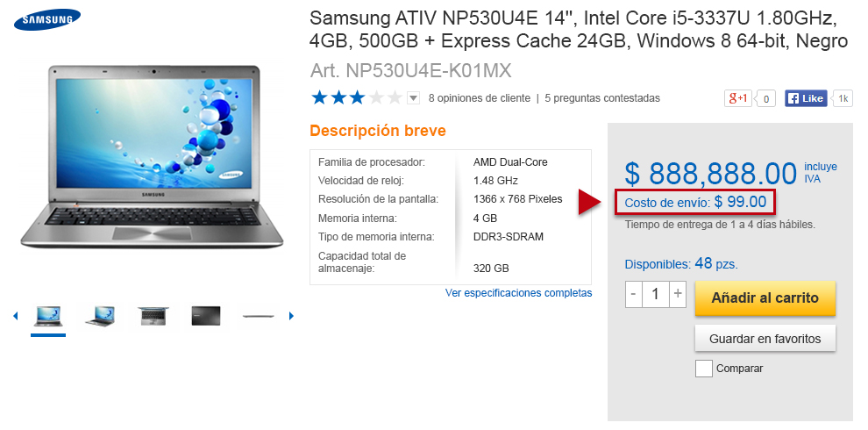868x430 pixels.
Task: Click the Facebook Like button
Action: tap(806, 98)
